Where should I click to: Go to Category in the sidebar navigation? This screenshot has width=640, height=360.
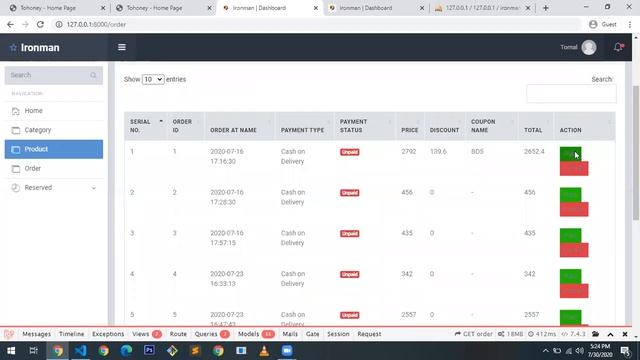click(54, 130)
